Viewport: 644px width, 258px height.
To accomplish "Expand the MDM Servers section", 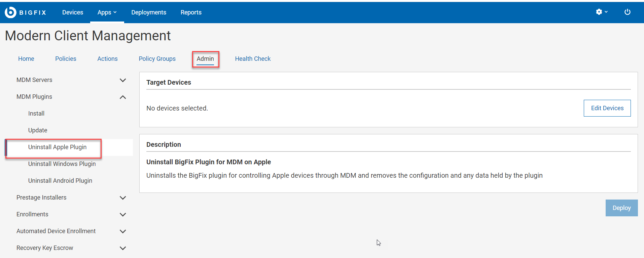I will click(x=123, y=80).
